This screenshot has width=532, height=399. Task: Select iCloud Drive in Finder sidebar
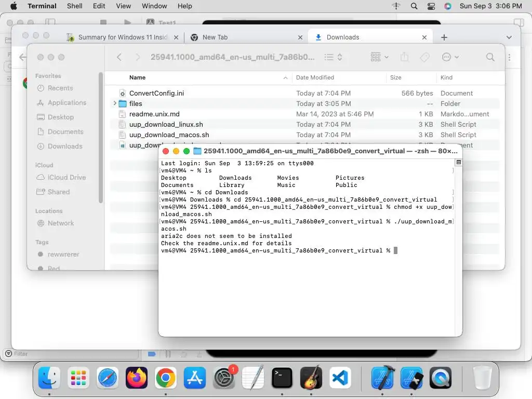[x=66, y=178]
